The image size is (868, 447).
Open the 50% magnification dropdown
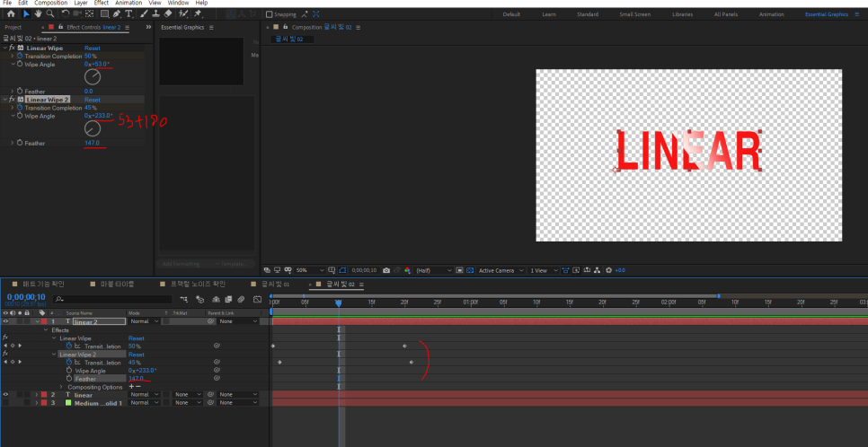[310, 270]
